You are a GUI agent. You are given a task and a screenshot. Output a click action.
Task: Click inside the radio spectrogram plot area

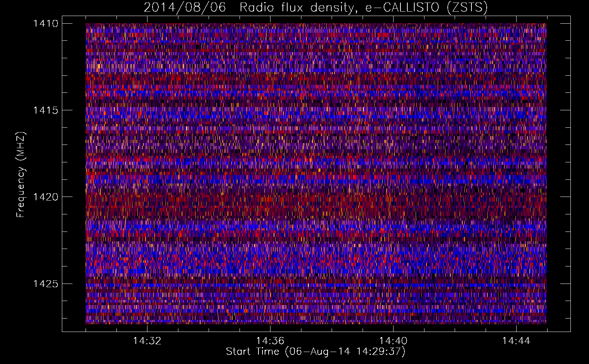pyautogui.click(x=316, y=174)
